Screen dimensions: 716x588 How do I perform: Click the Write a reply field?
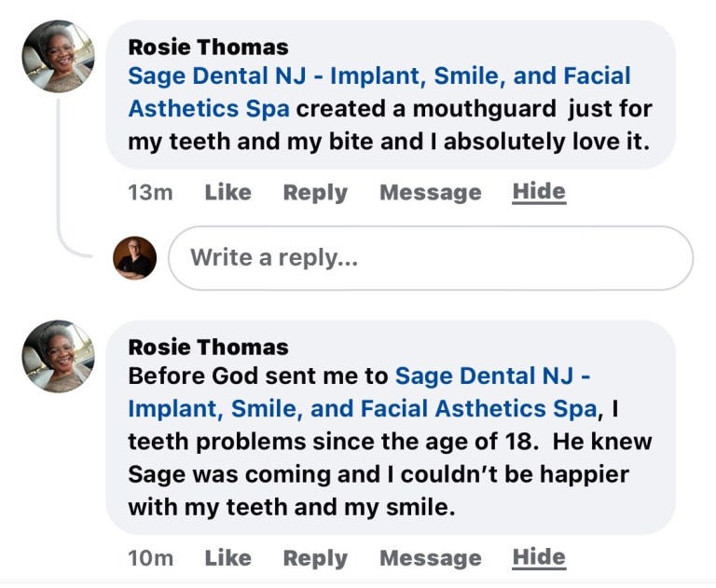point(430,258)
